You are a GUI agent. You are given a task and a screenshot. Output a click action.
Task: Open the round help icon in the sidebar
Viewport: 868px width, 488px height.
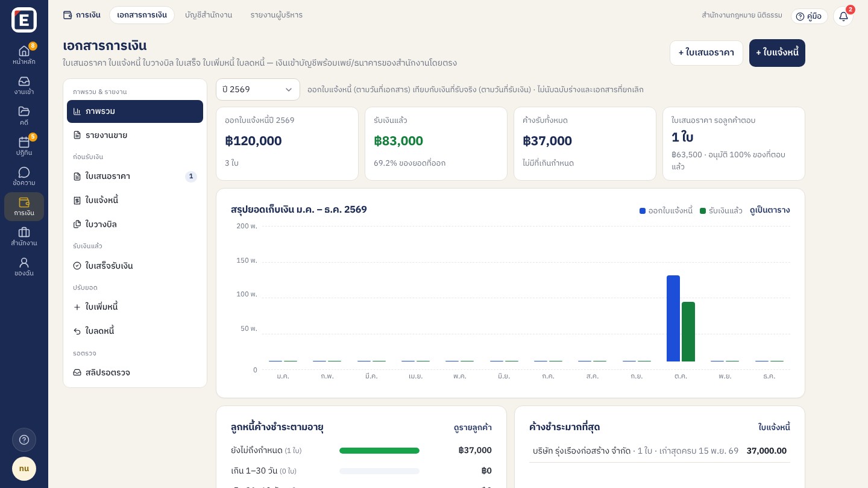[24, 440]
